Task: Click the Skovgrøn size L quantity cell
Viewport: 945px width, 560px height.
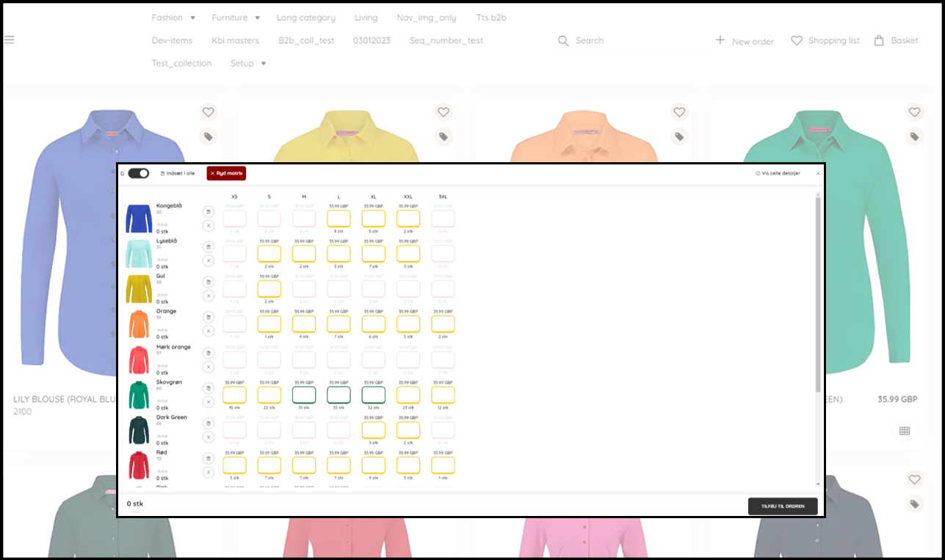Action: tap(338, 395)
